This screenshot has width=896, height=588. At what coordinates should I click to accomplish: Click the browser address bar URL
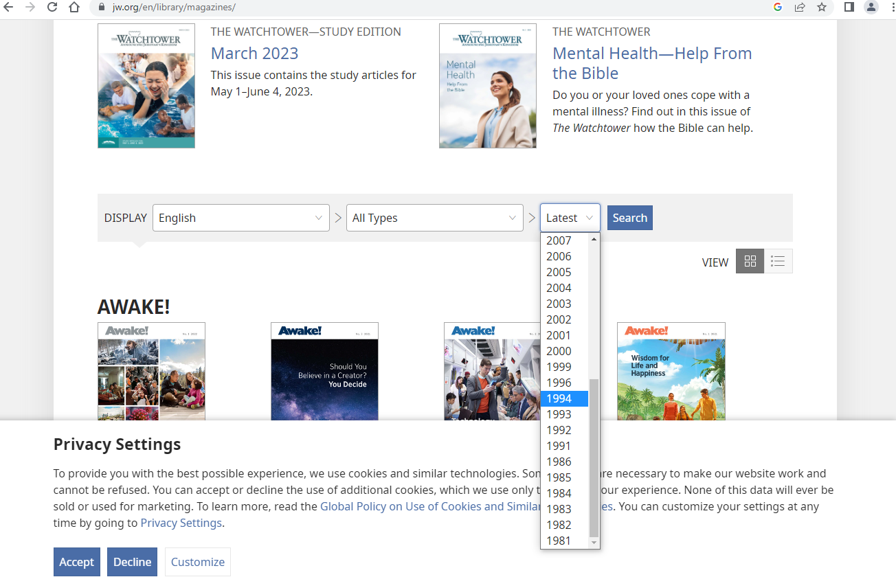tap(174, 8)
